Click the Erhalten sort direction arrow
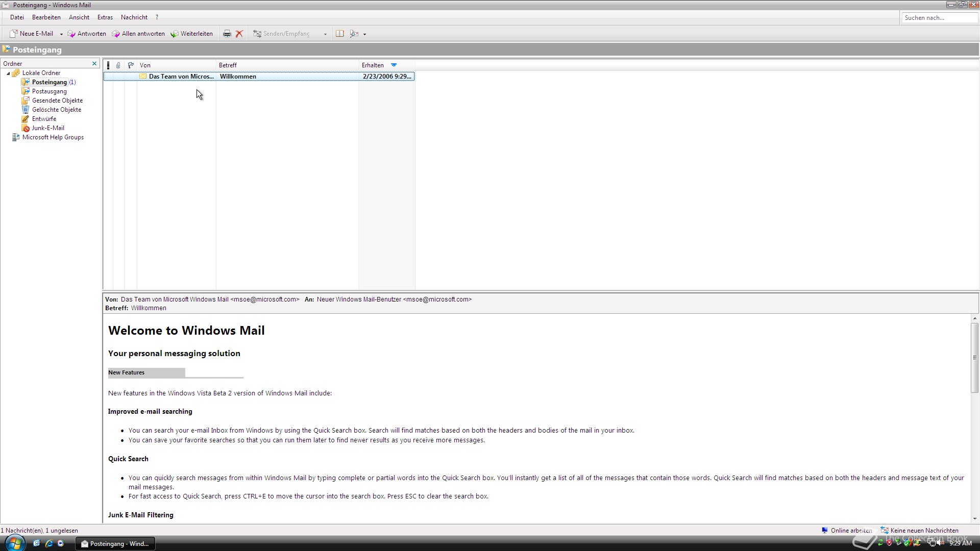The image size is (980, 551). [x=394, y=65]
